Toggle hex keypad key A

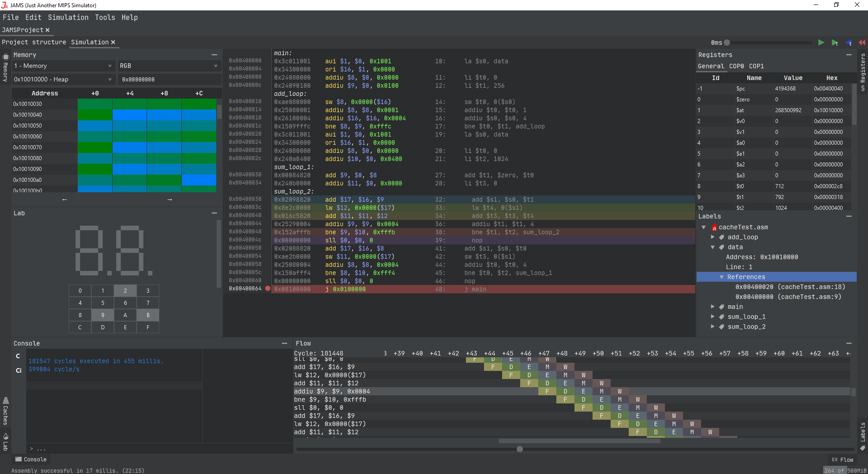click(125, 315)
